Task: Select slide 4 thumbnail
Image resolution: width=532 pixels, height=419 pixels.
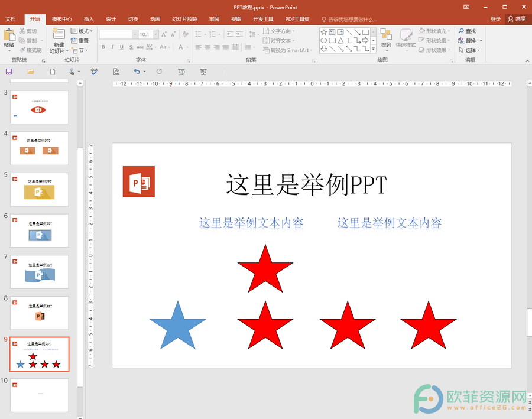Action: (x=40, y=148)
